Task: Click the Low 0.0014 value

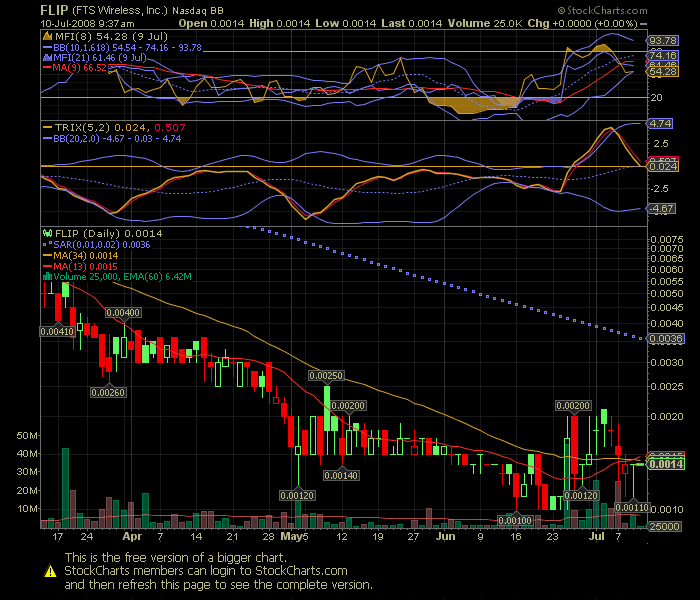Action: click(x=346, y=24)
